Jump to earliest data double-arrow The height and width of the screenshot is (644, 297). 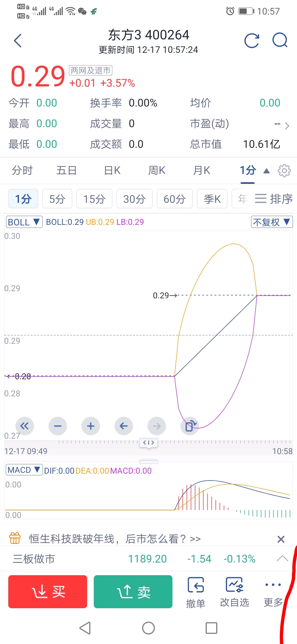pyautogui.click(x=25, y=426)
